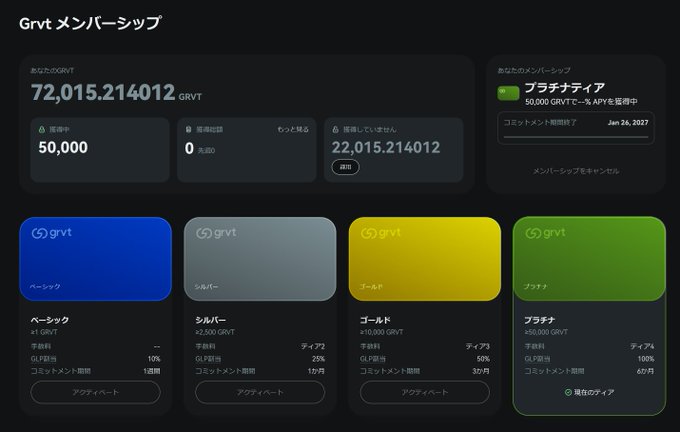This screenshot has width=680, height=432.
Task: Click the 25% GLP value under Silver
Action: (x=318, y=359)
